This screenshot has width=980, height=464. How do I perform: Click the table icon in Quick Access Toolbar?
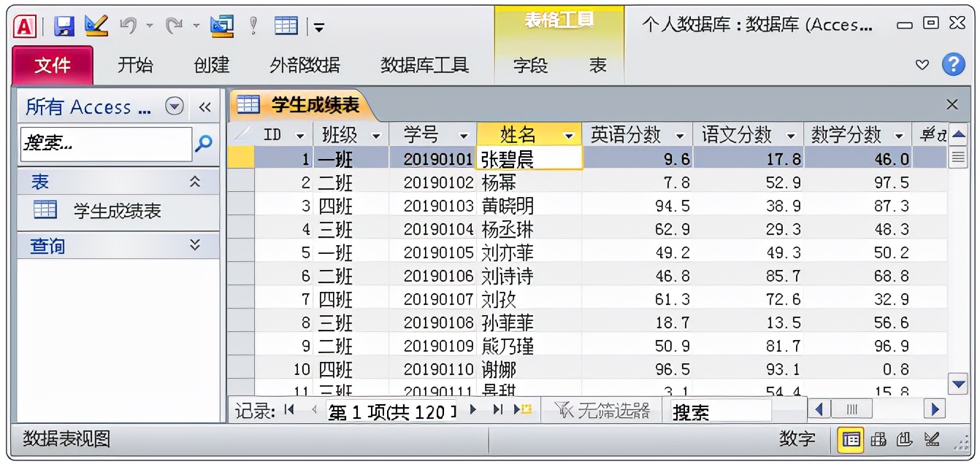[285, 25]
